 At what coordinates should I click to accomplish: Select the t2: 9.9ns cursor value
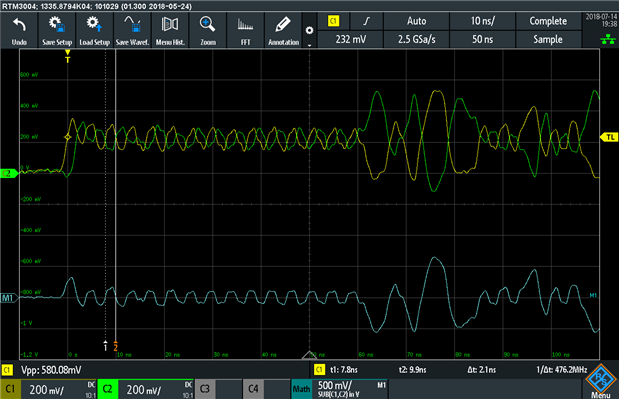(412, 370)
